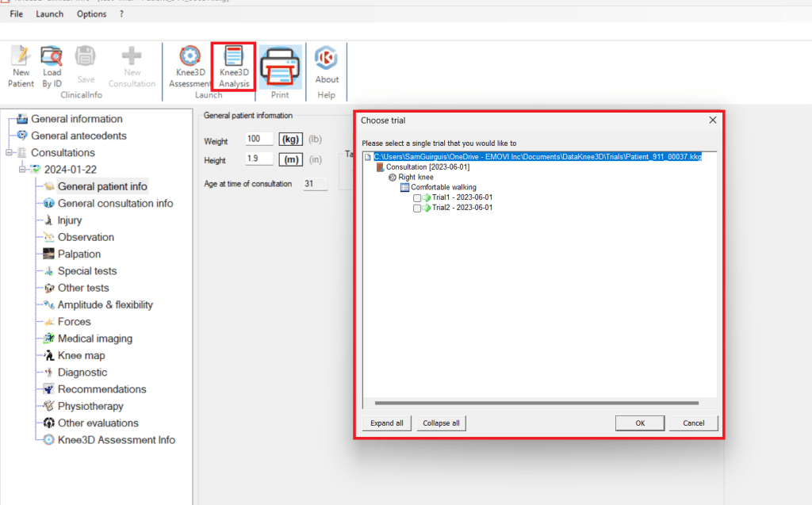Screen dimensions: 812x505
Task: Select the Palpation tree item
Action: pyautogui.click(x=79, y=254)
